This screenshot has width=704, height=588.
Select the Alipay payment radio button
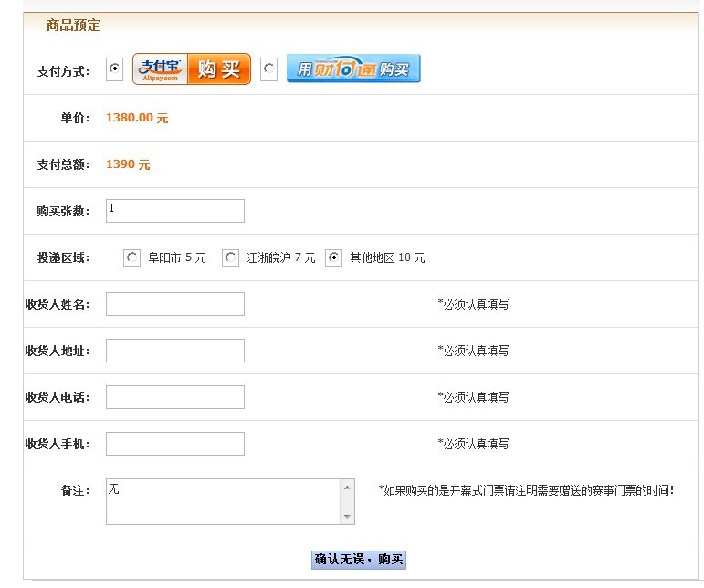click(x=114, y=69)
